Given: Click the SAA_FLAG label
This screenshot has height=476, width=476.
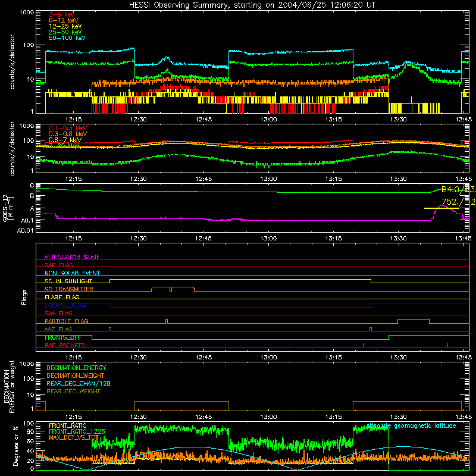Looking at the screenshot, I should click(x=58, y=313).
